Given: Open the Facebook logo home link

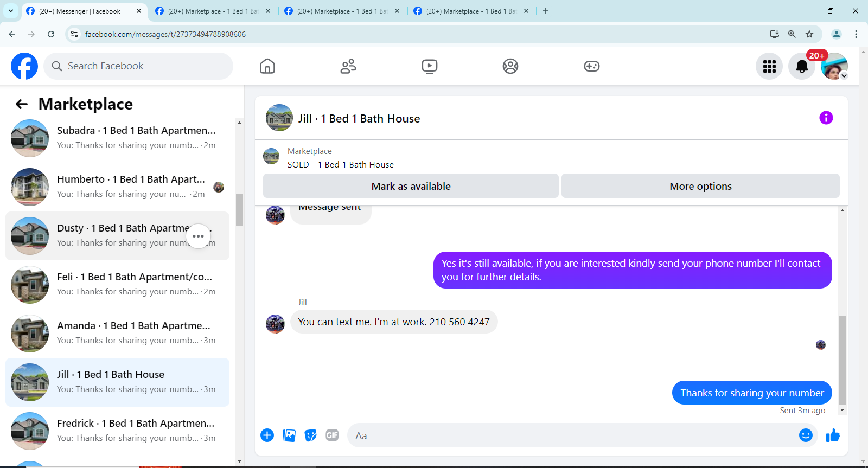Looking at the screenshot, I should 24,66.
